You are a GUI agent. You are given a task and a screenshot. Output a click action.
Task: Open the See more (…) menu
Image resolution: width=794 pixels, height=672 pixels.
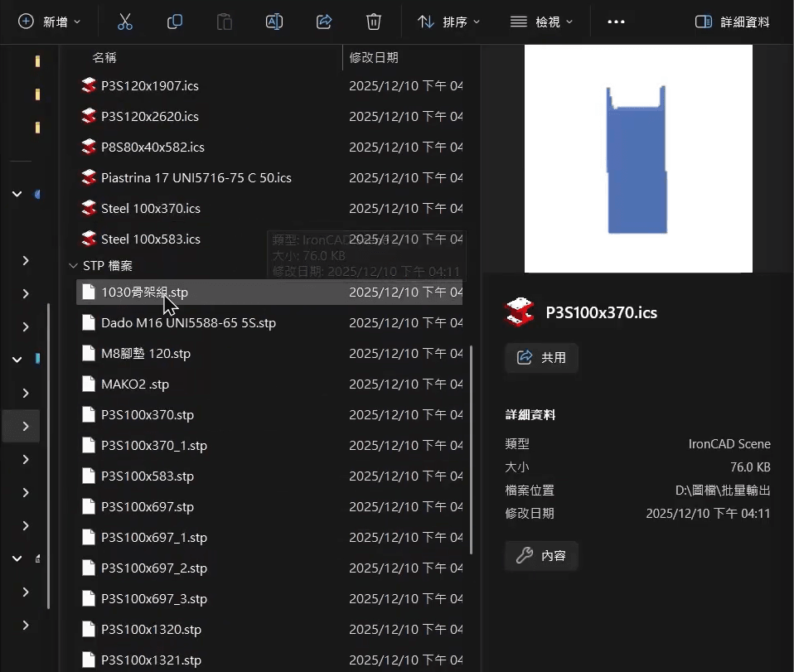pyautogui.click(x=616, y=22)
